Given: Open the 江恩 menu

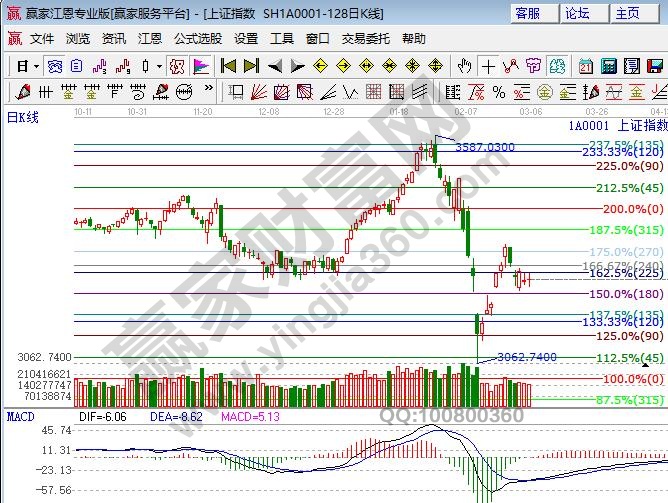Looking at the screenshot, I should pyautogui.click(x=149, y=38).
